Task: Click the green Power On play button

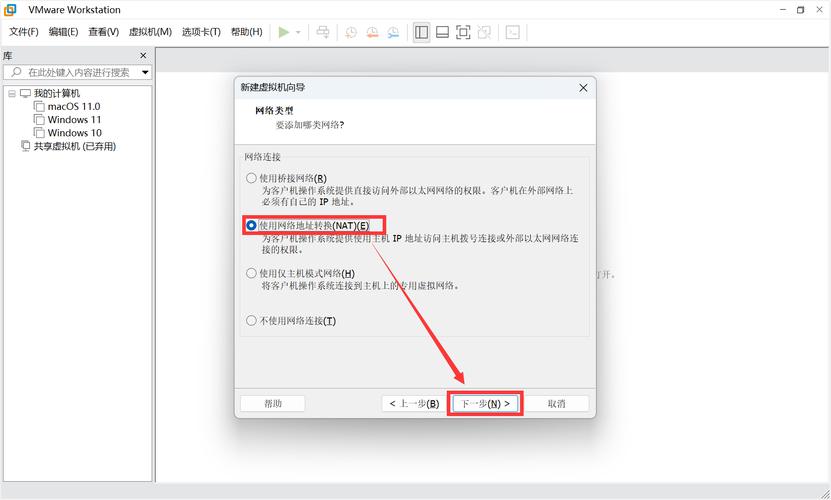Action: coord(284,32)
